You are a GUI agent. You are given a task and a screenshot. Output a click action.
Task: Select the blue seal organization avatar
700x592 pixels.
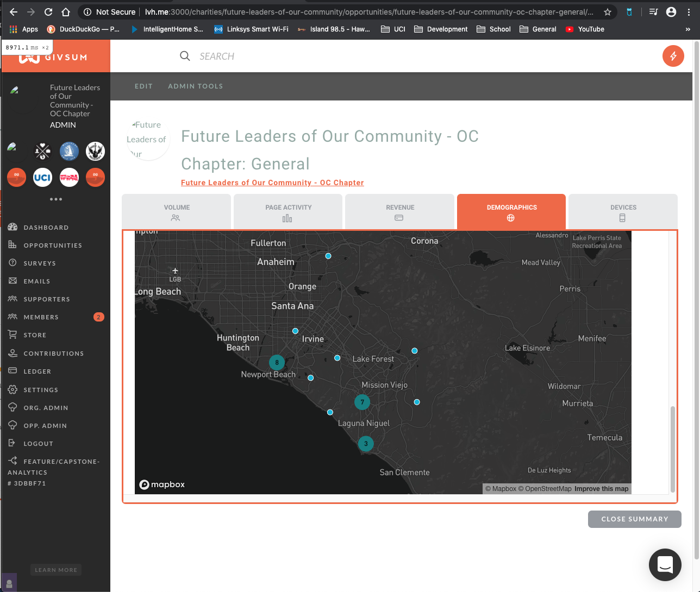tap(69, 151)
